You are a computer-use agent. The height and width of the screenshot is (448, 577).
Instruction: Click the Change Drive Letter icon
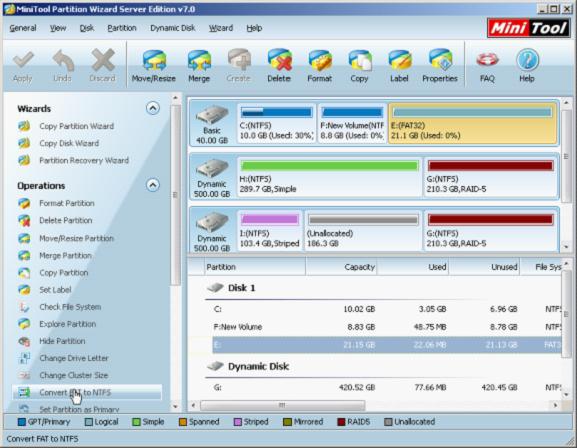point(24,358)
